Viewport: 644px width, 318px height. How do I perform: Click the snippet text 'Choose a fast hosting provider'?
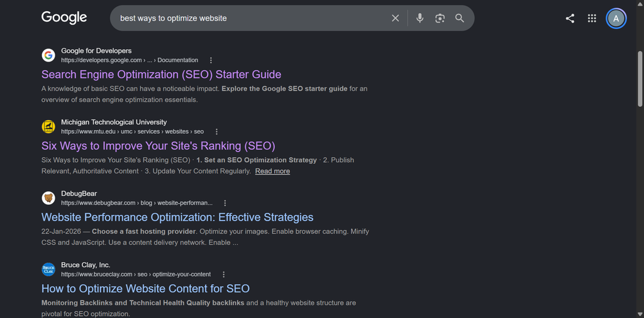tap(144, 231)
